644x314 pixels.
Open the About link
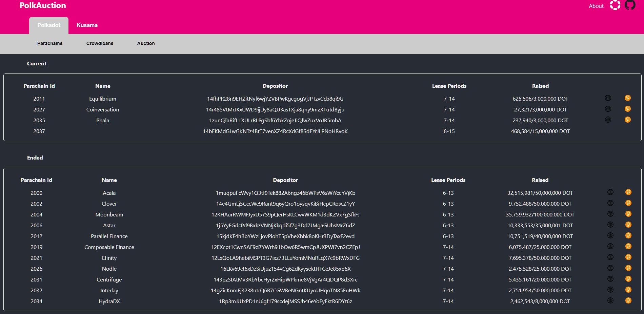coord(596,6)
